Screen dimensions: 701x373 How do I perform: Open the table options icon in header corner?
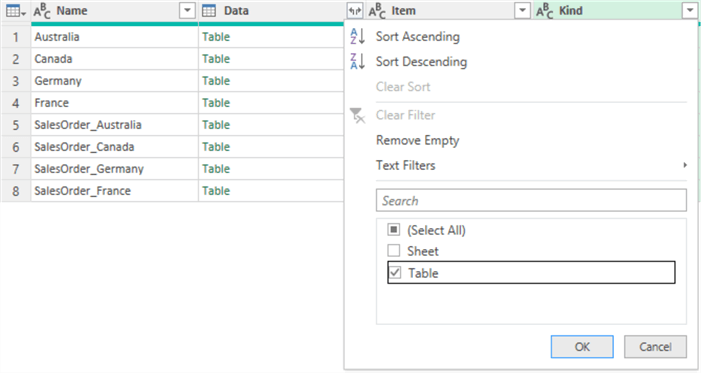pyautogui.click(x=16, y=11)
